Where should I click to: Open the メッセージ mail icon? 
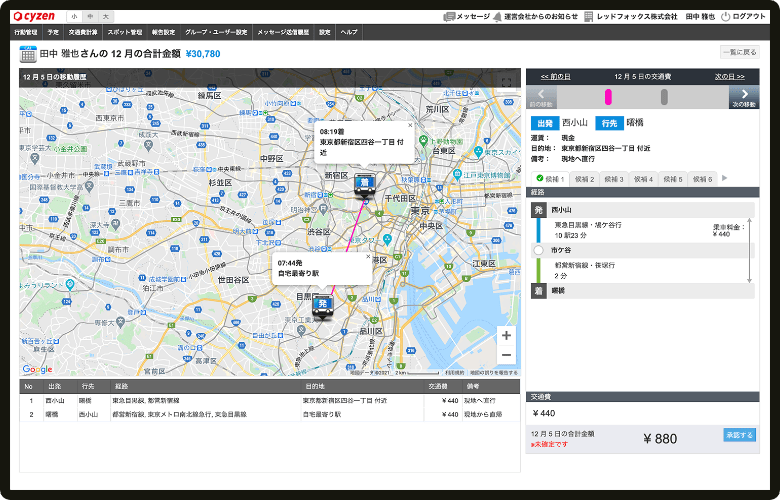pyautogui.click(x=450, y=17)
